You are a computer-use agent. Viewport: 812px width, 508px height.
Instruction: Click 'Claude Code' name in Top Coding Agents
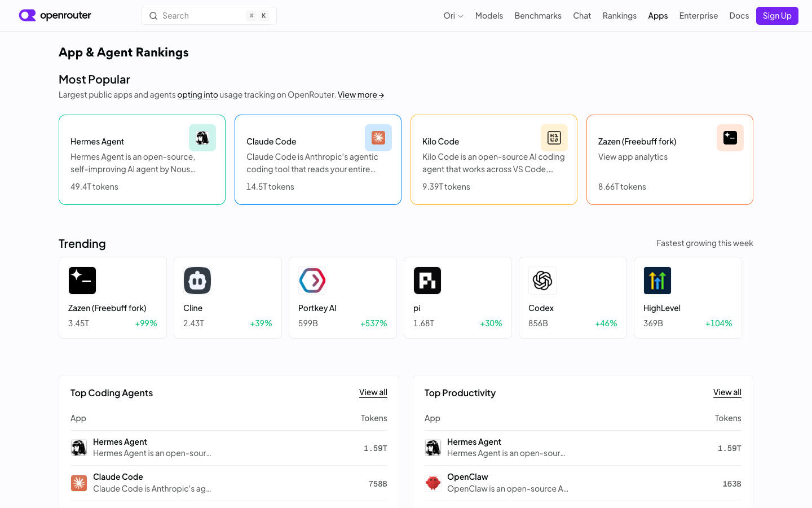tap(118, 477)
